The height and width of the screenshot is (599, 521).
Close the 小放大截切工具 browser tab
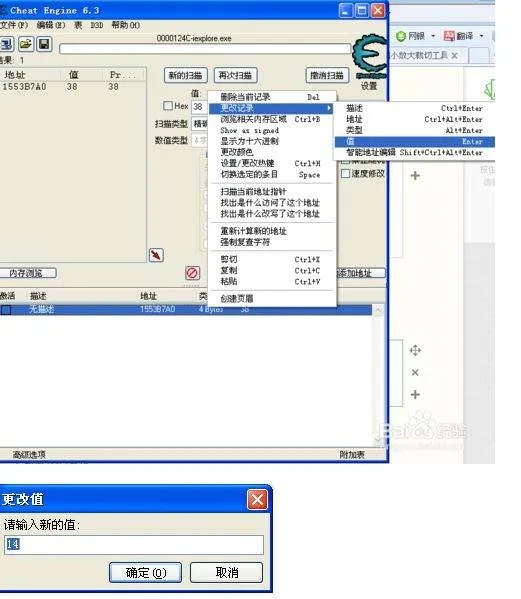point(454,56)
